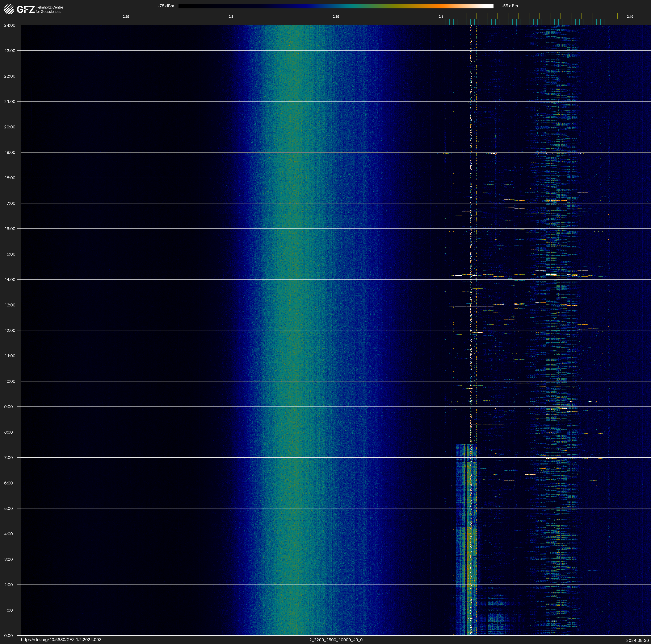Click the 2.35 frequency axis label

click(336, 17)
